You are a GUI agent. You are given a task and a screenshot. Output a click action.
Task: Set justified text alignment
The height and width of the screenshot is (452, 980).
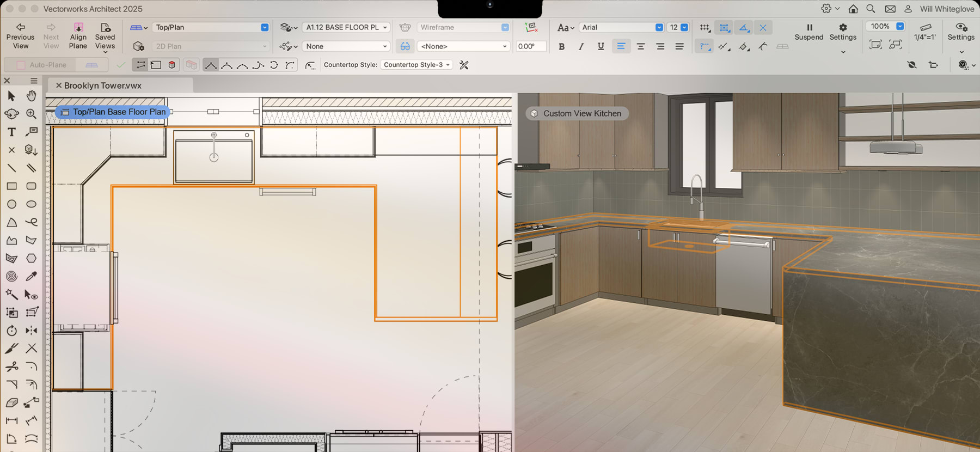(x=679, y=46)
